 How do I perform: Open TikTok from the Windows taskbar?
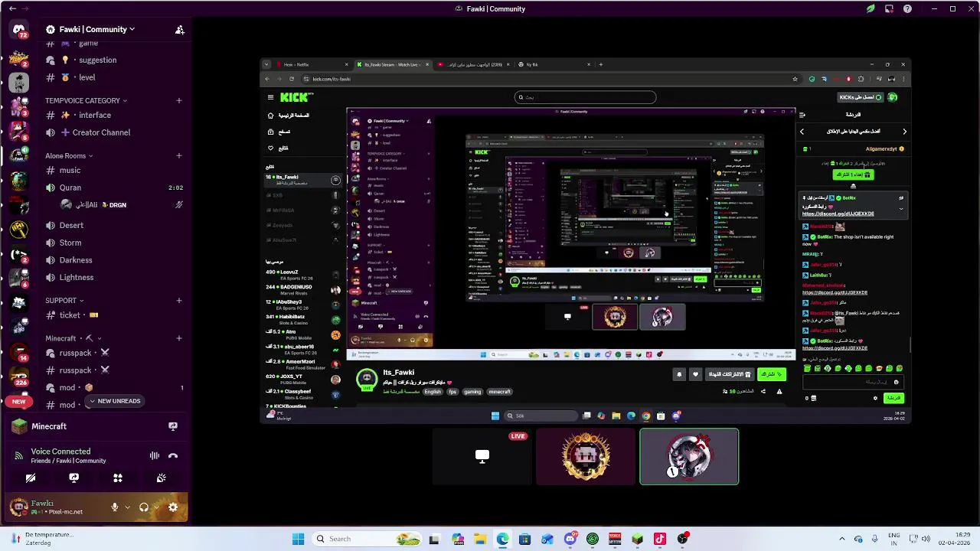[660, 539]
